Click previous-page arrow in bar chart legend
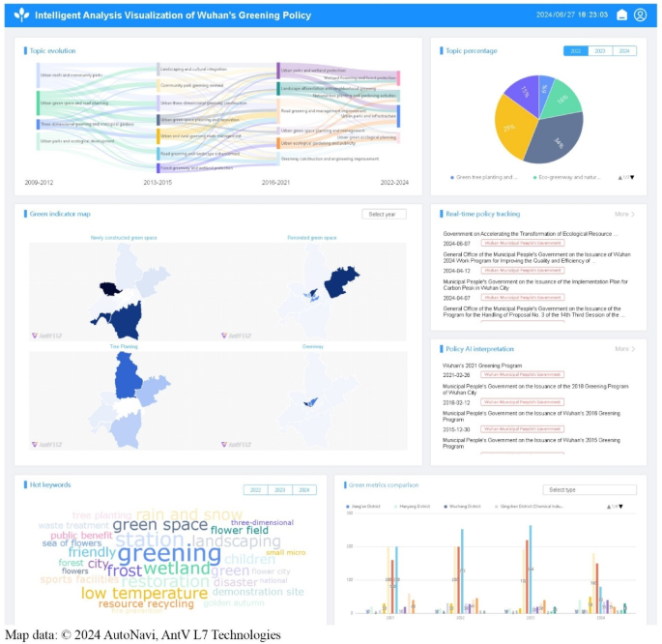 (609, 507)
